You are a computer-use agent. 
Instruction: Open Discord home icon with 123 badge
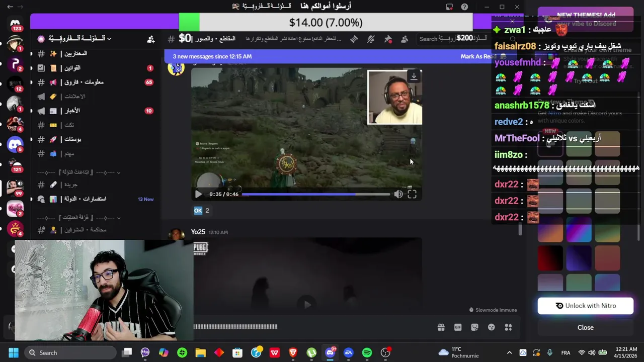tap(15, 24)
